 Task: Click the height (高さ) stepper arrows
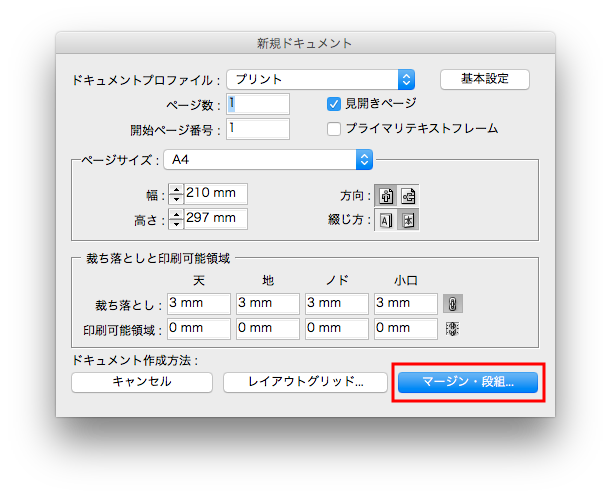176,218
